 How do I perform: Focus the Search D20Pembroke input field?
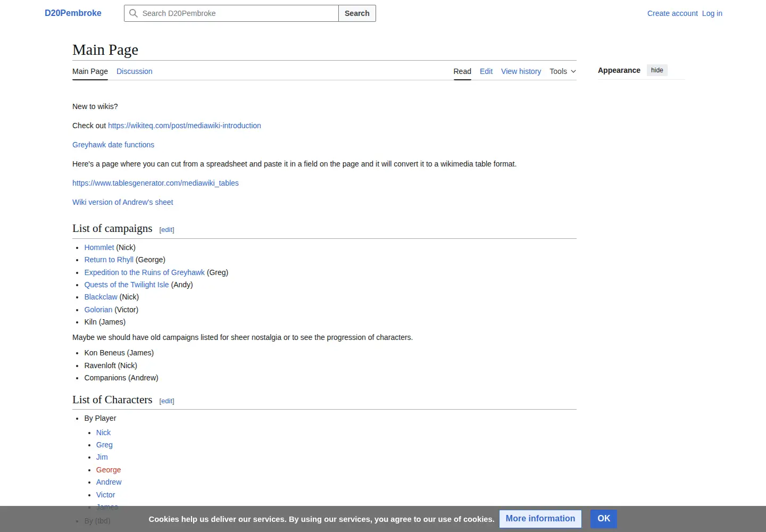pyautogui.click(x=231, y=13)
